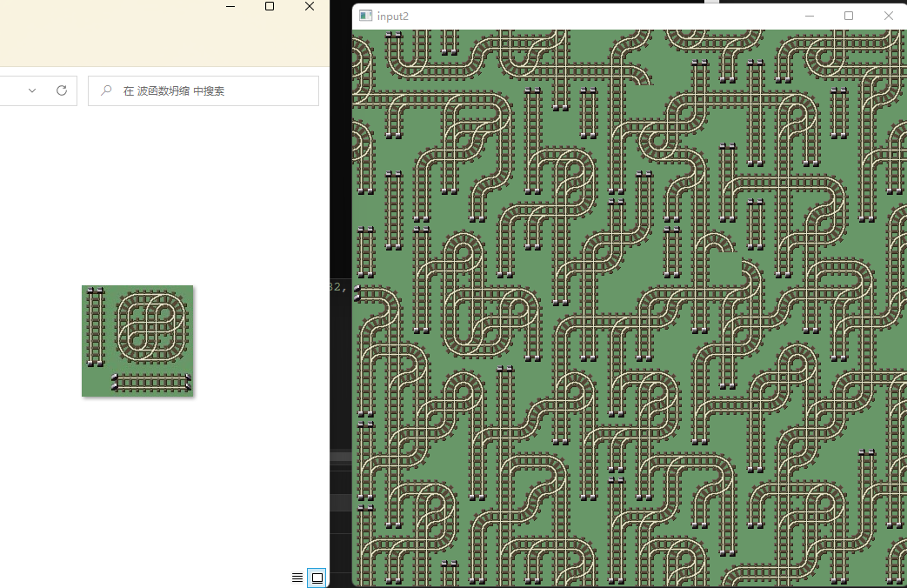Maximize the File Explorer window
This screenshot has height=588, width=907.
pos(270,7)
